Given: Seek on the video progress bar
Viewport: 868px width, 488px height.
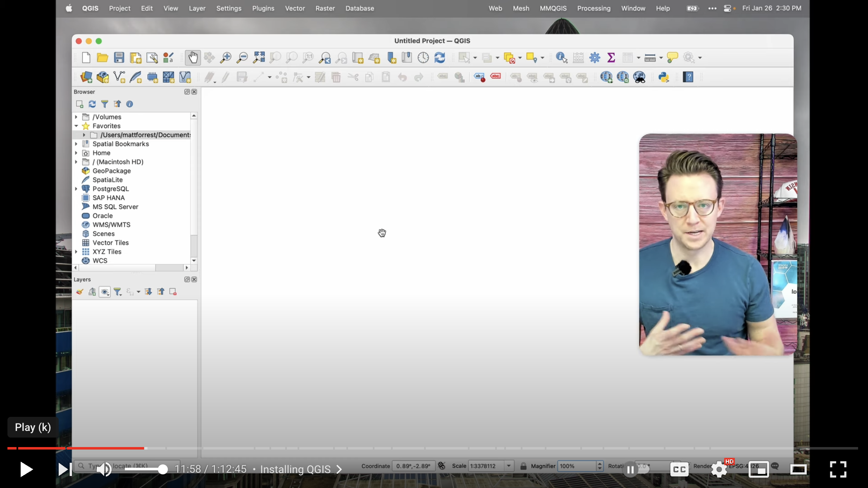Looking at the screenshot, I should (x=432, y=448).
